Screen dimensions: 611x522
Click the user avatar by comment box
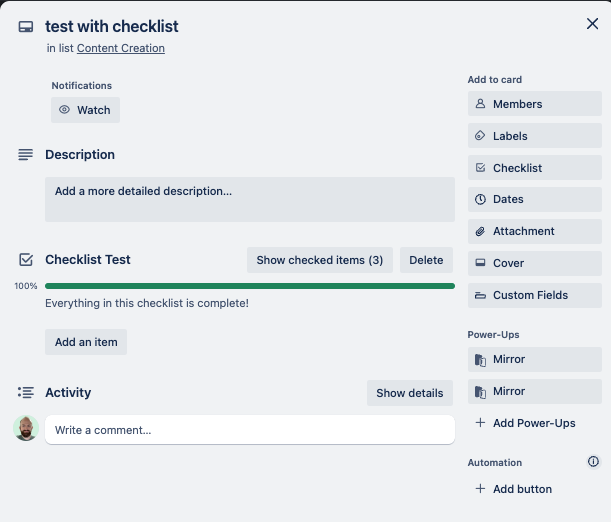click(26, 428)
